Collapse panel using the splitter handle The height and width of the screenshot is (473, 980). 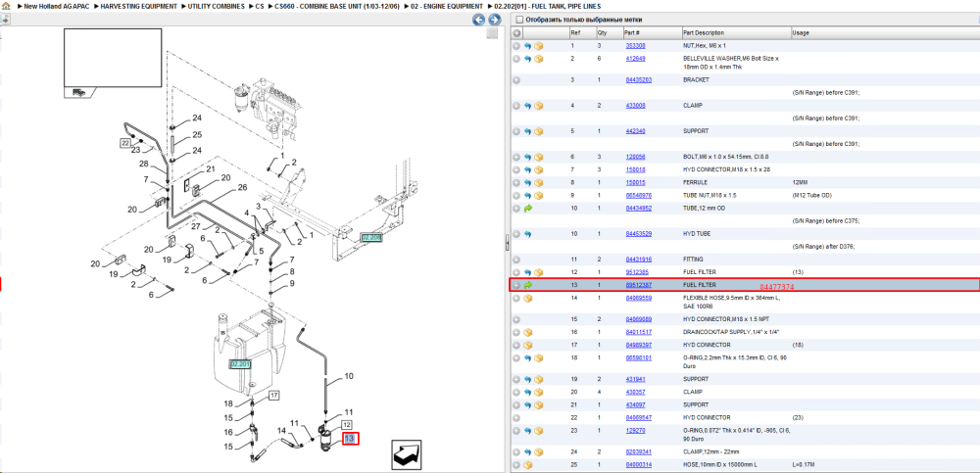pos(507,244)
